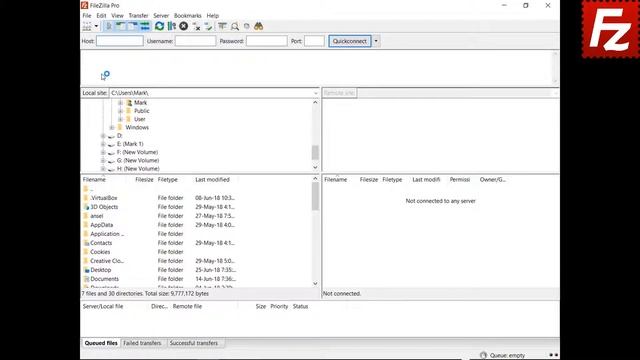Click the Documents folder icon

(x=86, y=279)
